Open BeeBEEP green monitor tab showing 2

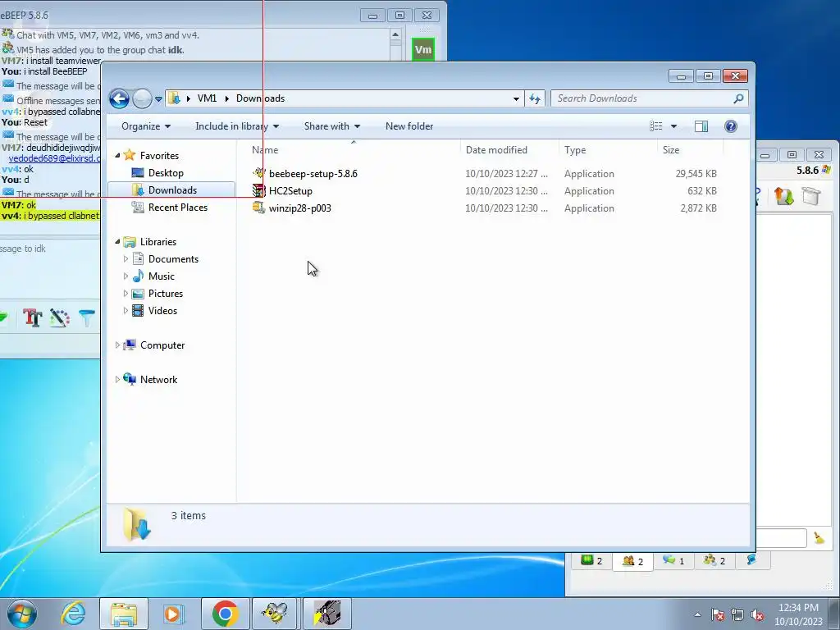click(591, 561)
